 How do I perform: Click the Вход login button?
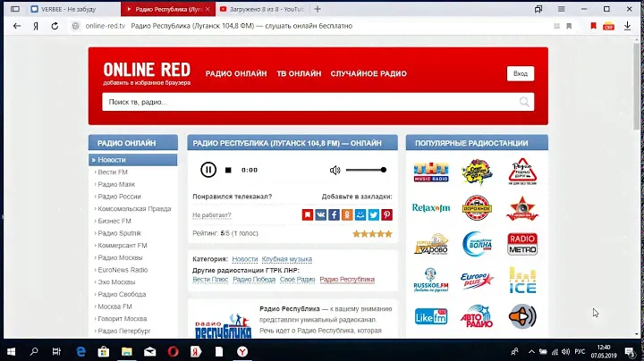pos(521,73)
